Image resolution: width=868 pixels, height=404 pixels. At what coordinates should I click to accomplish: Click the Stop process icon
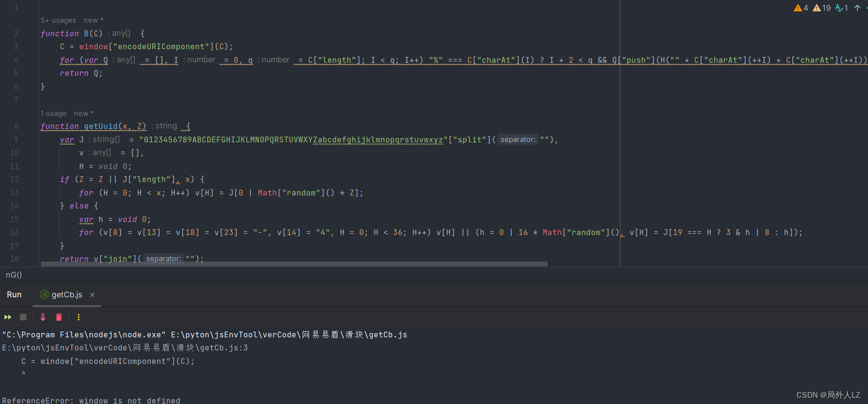pyautogui.click(x=23, y=317)
